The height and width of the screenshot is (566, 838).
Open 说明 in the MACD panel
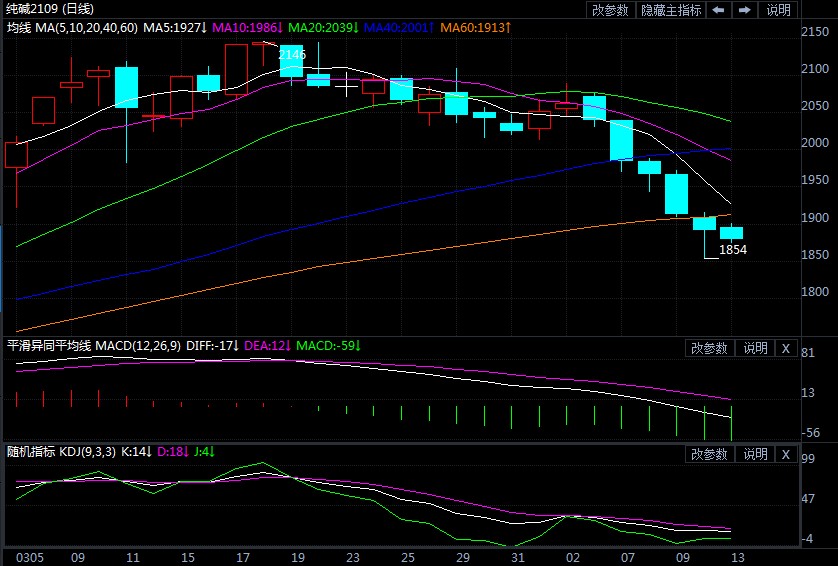click(x=755, y=348)
